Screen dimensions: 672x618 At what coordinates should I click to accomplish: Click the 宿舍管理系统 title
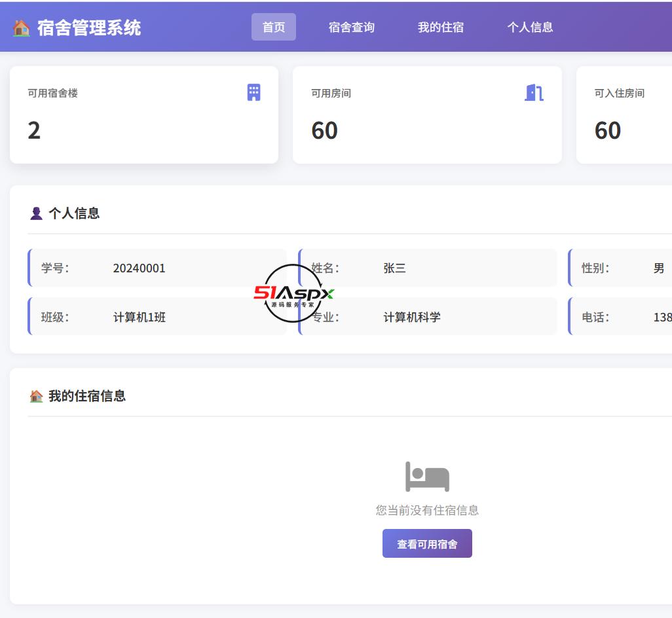click(x=89, y=28)
